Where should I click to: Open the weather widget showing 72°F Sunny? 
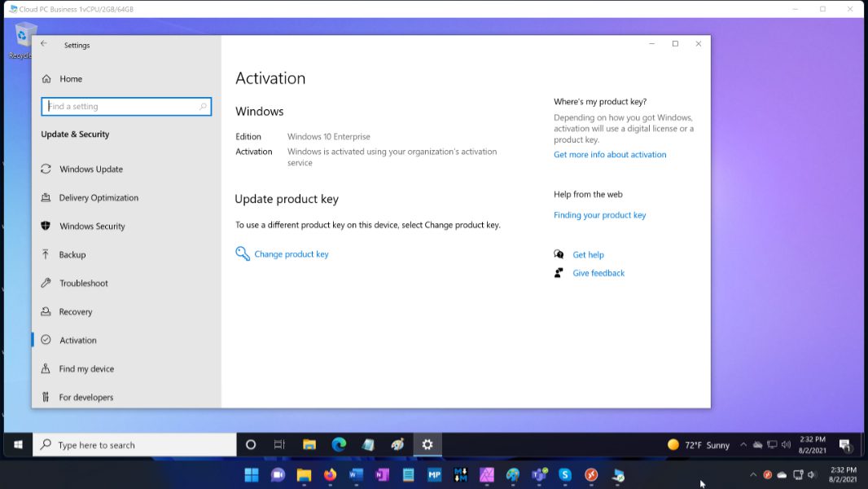coord(699,445)
